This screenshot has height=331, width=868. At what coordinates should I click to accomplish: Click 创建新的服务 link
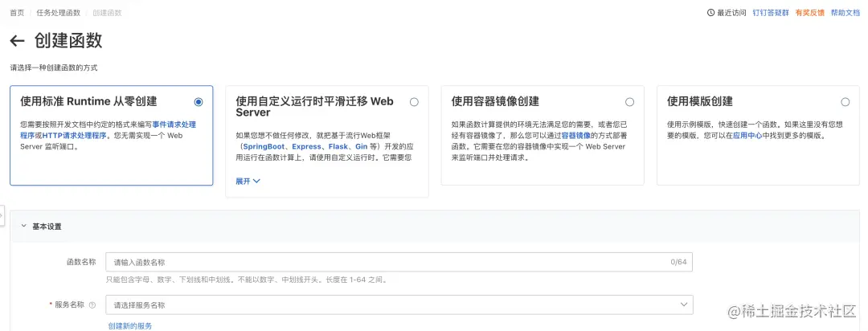click(130, 326)
